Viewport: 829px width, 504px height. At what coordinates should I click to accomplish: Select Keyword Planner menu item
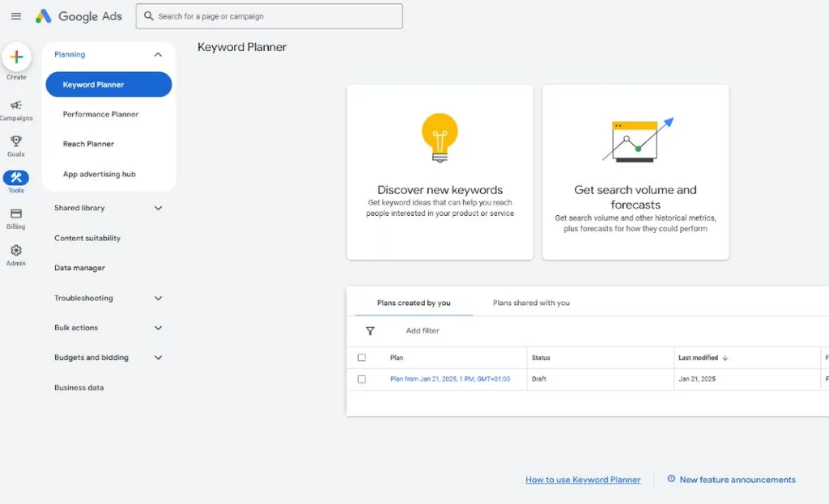pyautogui.click(x=109, y=84)
